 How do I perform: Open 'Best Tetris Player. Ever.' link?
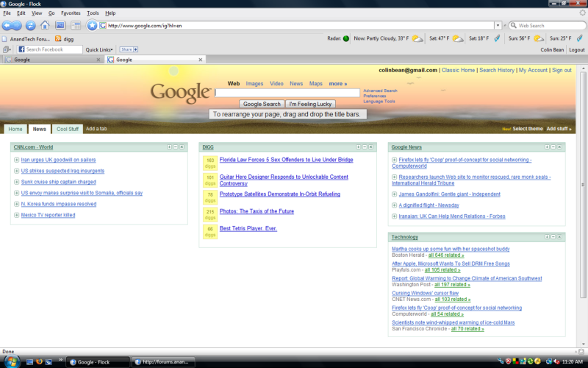coord(248,228)
